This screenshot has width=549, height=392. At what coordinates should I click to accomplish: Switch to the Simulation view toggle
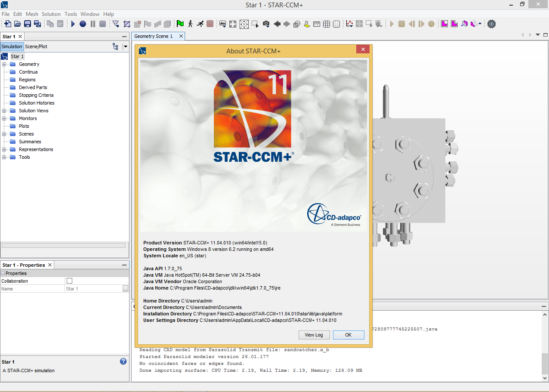(12, 46)
